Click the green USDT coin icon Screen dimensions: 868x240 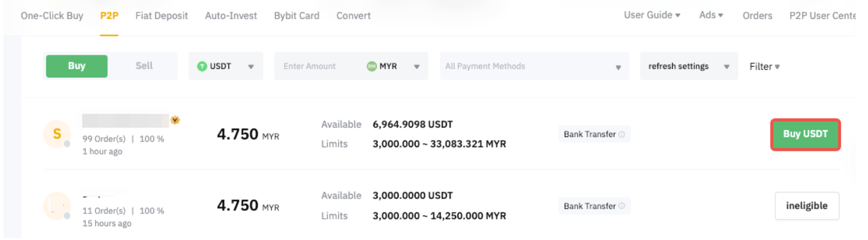click(x=202, y=66)
